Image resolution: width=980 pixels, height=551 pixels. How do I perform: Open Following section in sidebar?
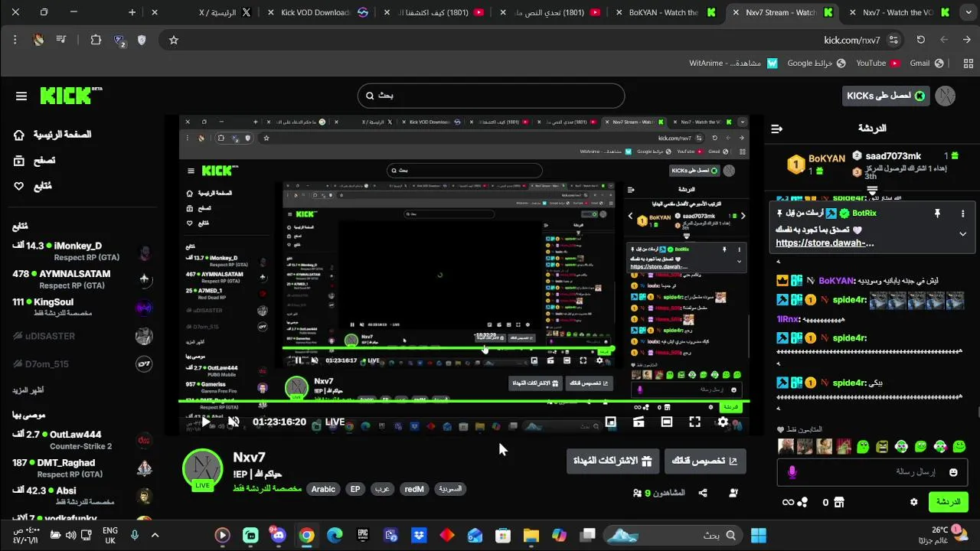(33, 186)
